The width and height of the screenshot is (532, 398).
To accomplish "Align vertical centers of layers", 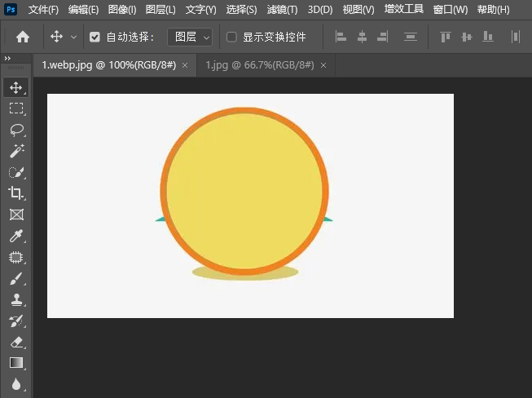I will coord(467,37).
